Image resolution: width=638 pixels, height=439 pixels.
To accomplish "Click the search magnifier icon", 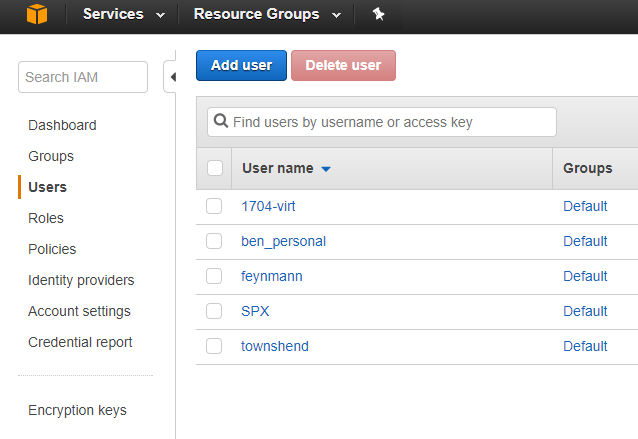I will coord(221,122).
